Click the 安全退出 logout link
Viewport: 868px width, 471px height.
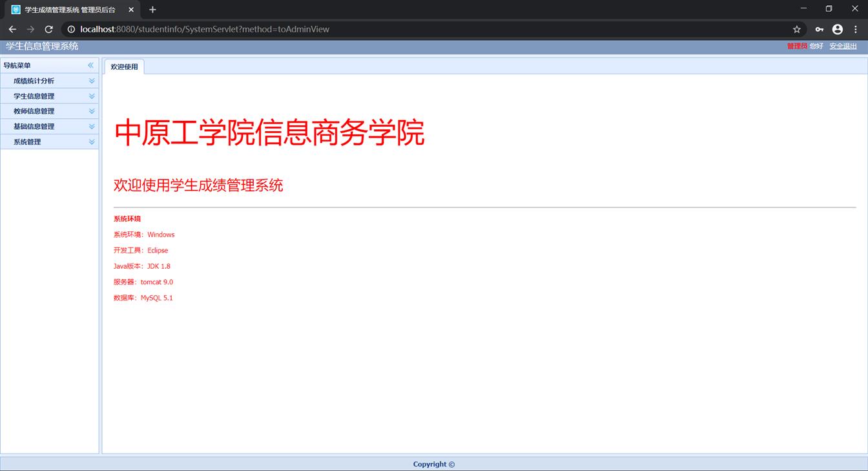coord(843,46)
